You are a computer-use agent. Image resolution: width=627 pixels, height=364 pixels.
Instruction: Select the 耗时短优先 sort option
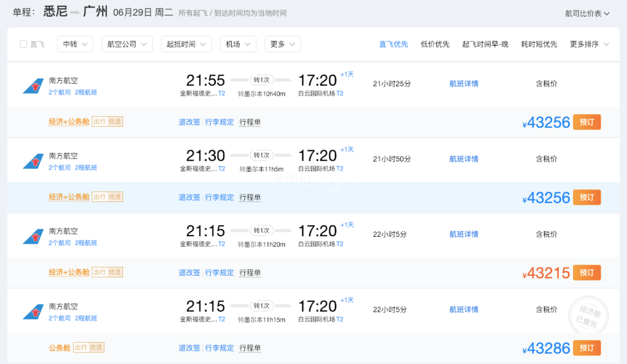click(x=539, y=44)
